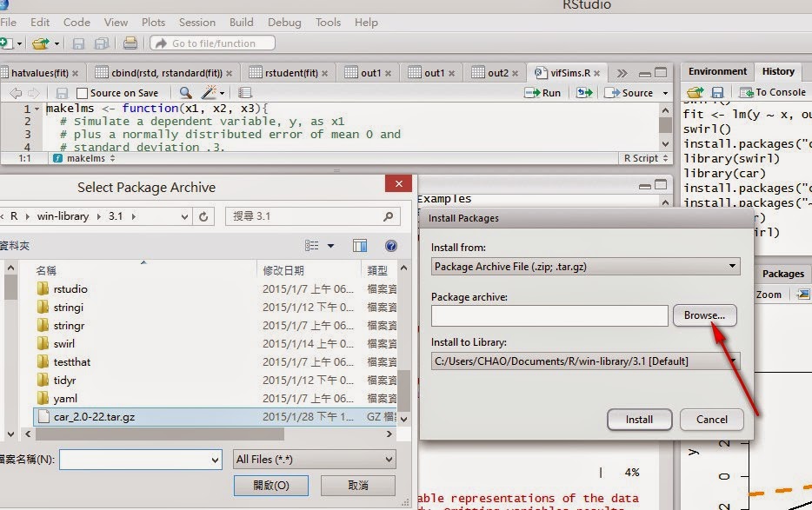The height and width of the screenshot is (510, 812).
Task: Click the horizontal scrollbar in file list
Action: point(159,434)
